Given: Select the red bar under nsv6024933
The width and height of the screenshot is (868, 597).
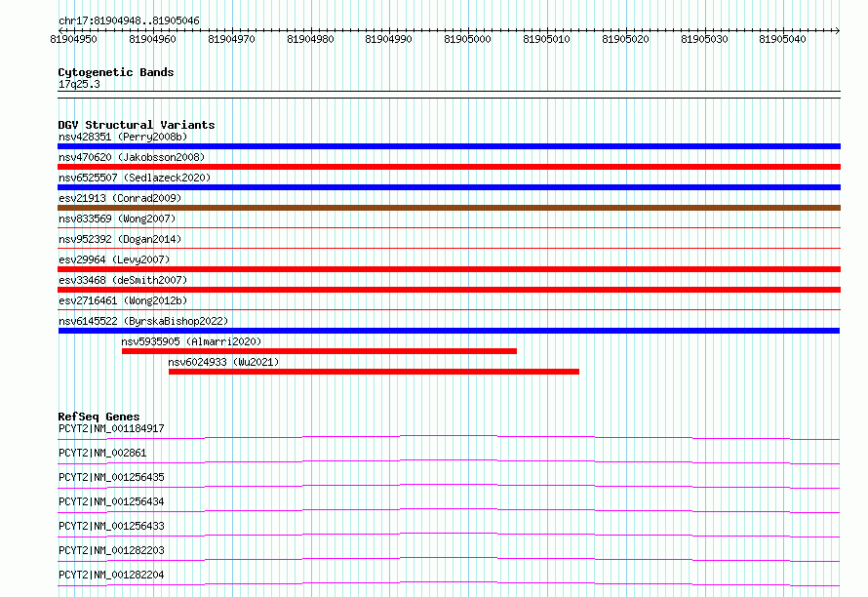Looking at the screenshot, I should (x=375, y=372).
